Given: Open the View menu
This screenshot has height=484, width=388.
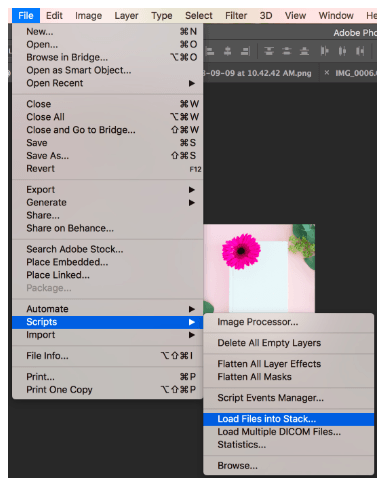Looking at the screenshot, I should (x=295, y=16).
